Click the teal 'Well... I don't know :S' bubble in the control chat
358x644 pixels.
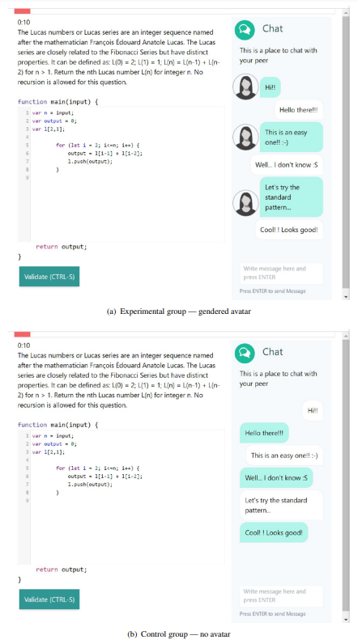tap(276, 478)
